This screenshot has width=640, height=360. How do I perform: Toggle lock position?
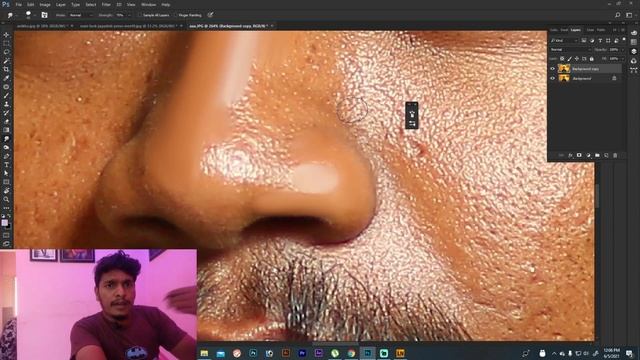[x=577, y=59]
